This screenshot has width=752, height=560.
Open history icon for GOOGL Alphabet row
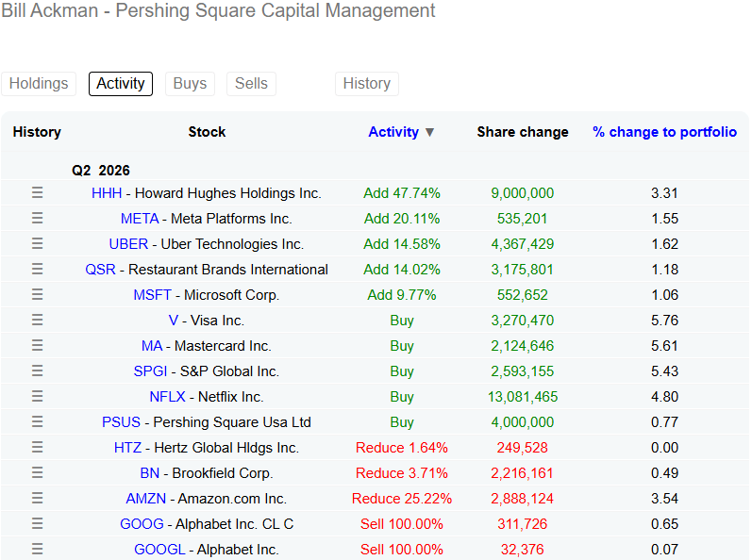click(38, 549)
